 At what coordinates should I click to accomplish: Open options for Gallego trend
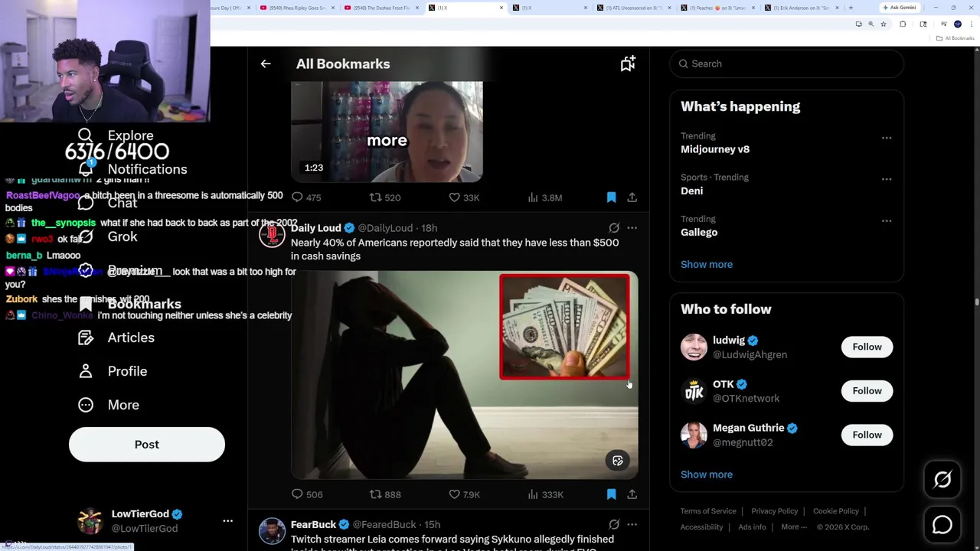click(887, 221)
